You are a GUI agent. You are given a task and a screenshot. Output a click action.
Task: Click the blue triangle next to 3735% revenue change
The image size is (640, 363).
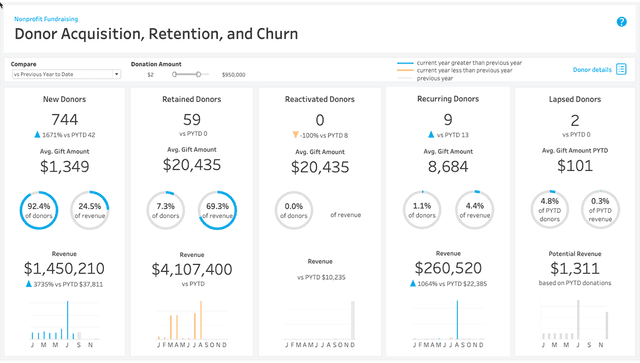pyautogui.click(x=29, y=284)
